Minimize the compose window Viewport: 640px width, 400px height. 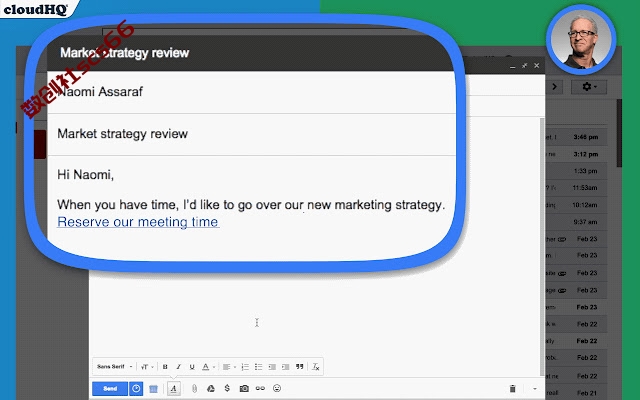(x=513, y=66)
